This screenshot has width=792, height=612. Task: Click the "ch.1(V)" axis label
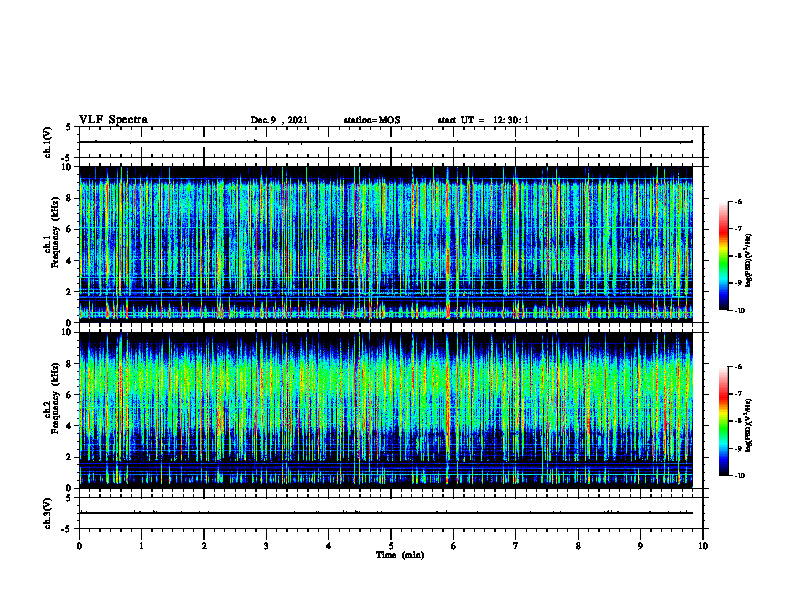[x=47, y=142]
